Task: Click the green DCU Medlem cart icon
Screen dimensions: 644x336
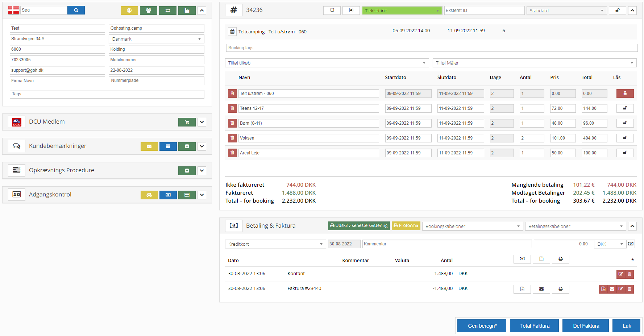Action: click(x=187, y=122)
